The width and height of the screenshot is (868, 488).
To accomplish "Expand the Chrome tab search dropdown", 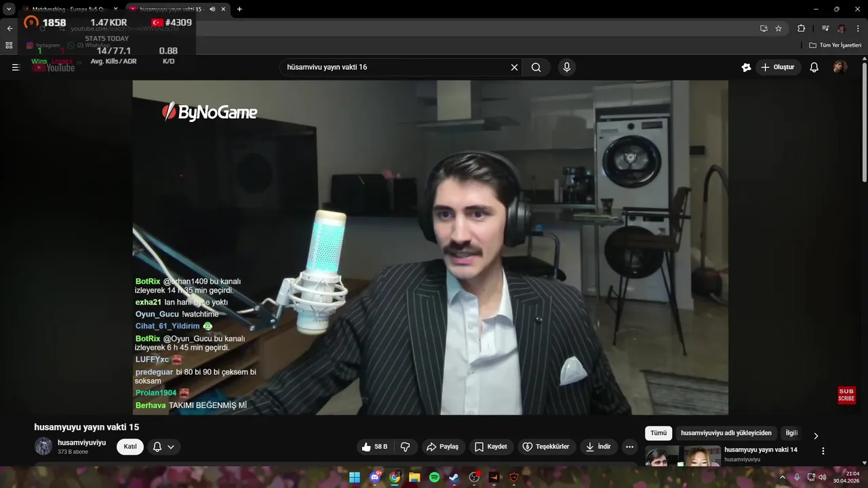I will click(9, 9).
